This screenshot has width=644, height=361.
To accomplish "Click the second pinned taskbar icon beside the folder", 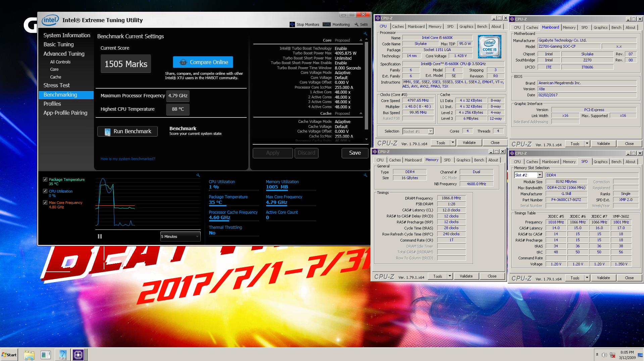I will [46, 355].
